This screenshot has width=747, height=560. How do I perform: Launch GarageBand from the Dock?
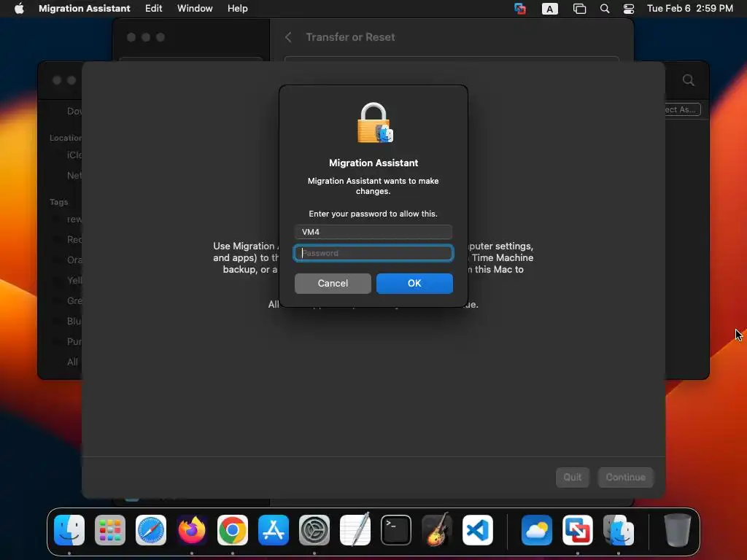click(x=437, y=530)
